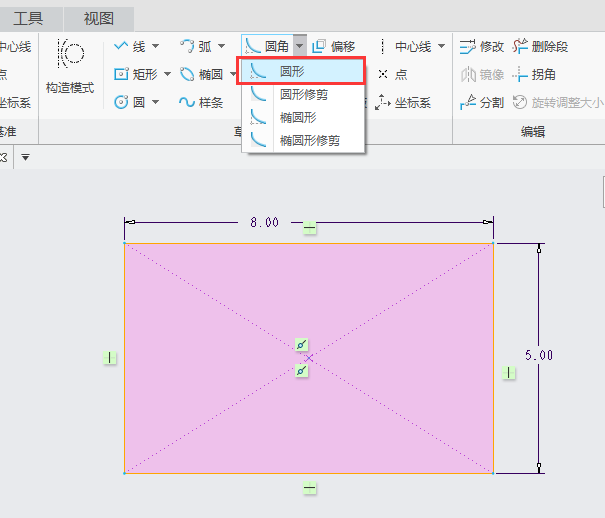Expand the 弧 tool dropdown arrow

click(221, 46)
